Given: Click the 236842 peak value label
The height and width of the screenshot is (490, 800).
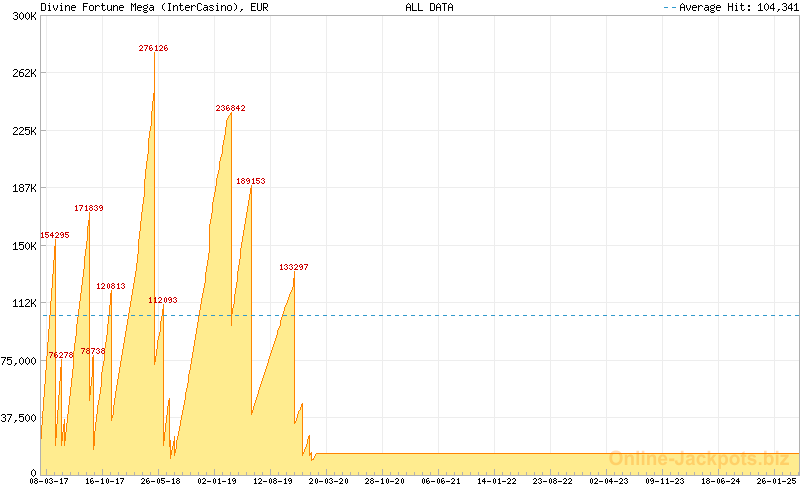Looking at the screenshot, I should pos(230,108).
